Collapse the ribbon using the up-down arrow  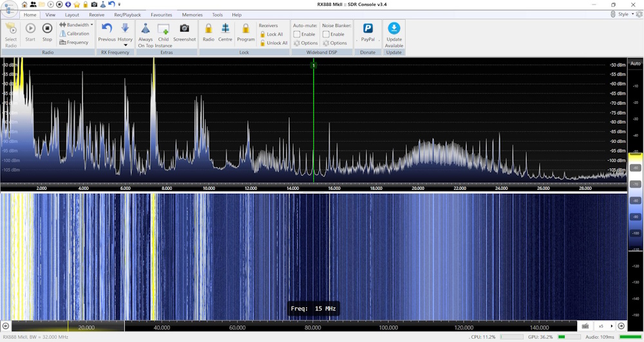point(613,14)
